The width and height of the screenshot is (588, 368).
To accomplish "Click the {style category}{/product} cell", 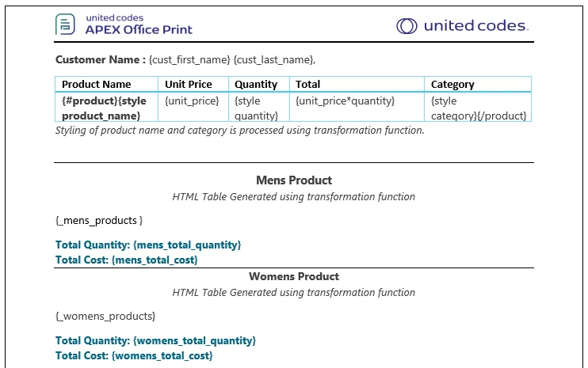I will click(478, 108).
